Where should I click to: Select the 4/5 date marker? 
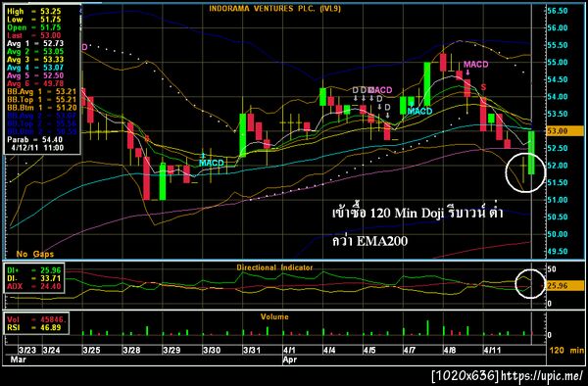[x=369, y=351]
